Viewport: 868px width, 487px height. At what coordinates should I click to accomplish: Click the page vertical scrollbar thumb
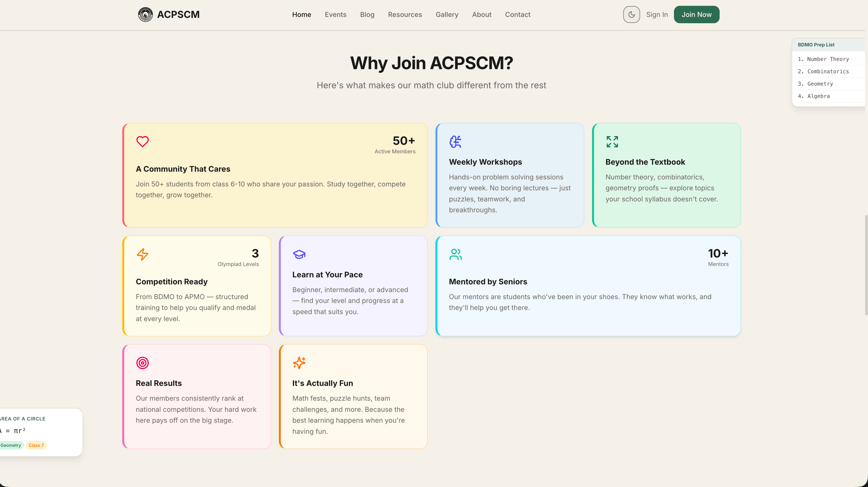click(866, 265)
